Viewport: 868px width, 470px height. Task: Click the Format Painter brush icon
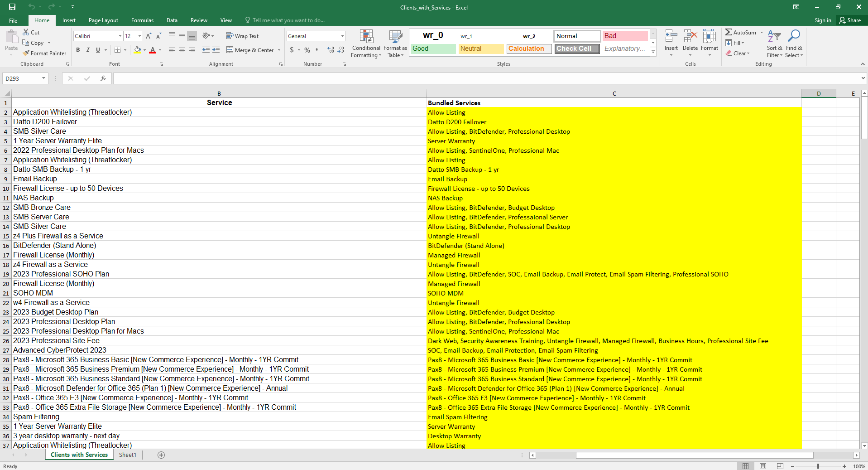coord(26,53)
